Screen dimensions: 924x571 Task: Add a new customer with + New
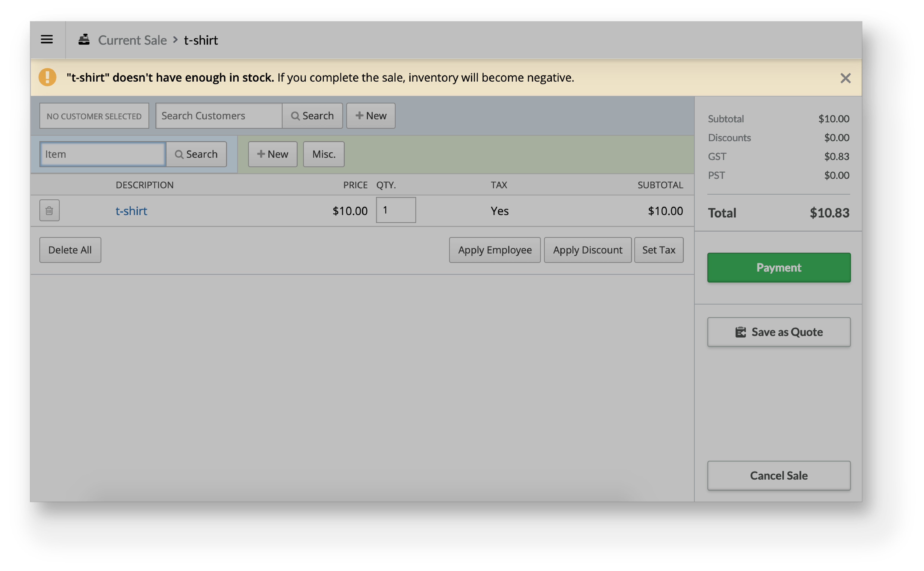click(371, 116)
